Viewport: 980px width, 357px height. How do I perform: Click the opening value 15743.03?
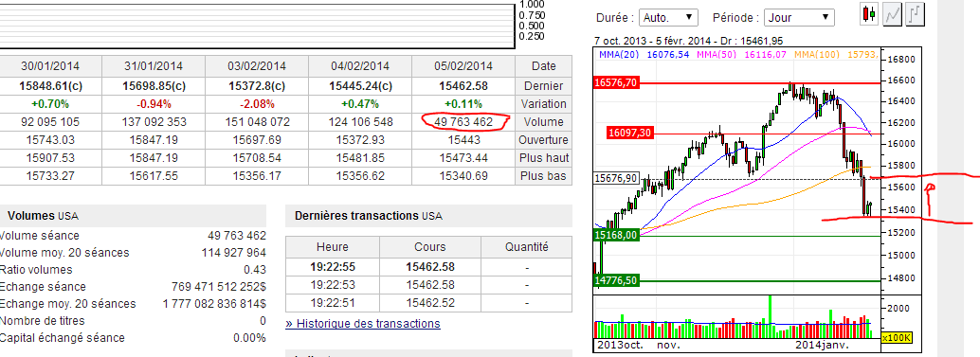click(x=50, y=140)
